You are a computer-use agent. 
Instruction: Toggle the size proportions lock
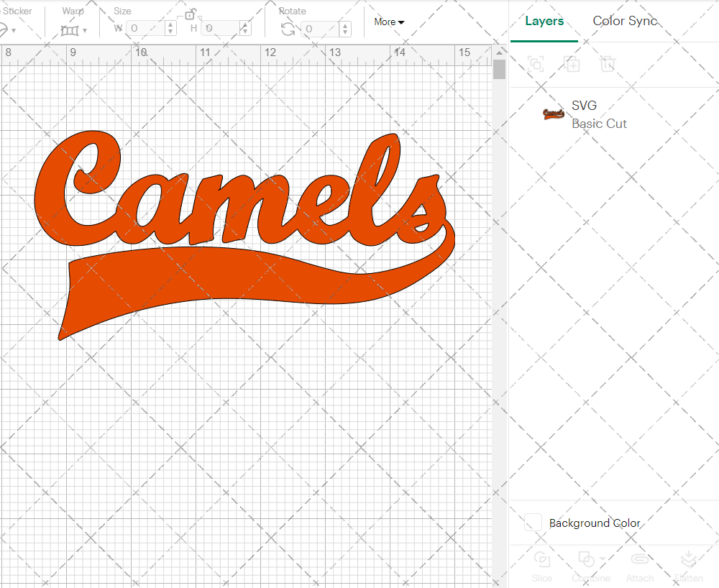[x=191, y=15]
